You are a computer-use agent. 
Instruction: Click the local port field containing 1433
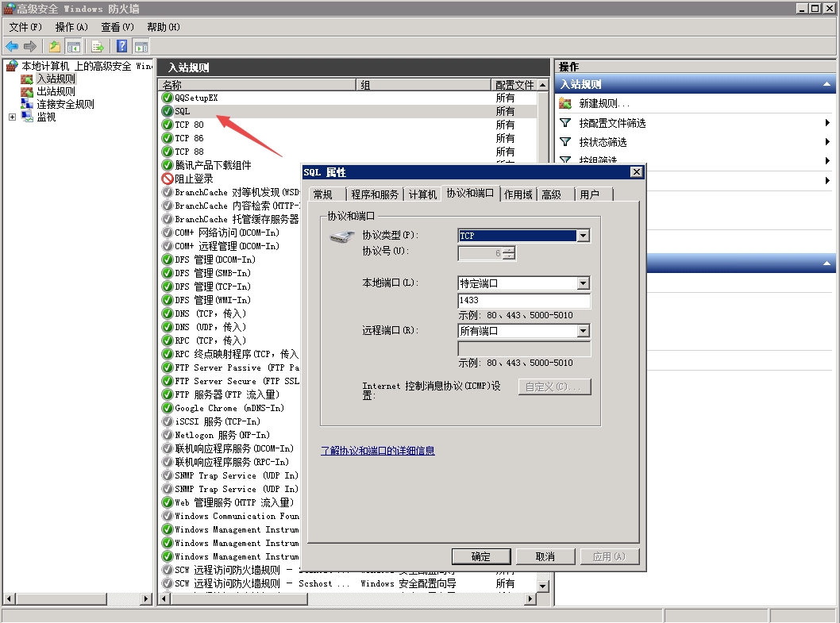[x=524, y=301]
